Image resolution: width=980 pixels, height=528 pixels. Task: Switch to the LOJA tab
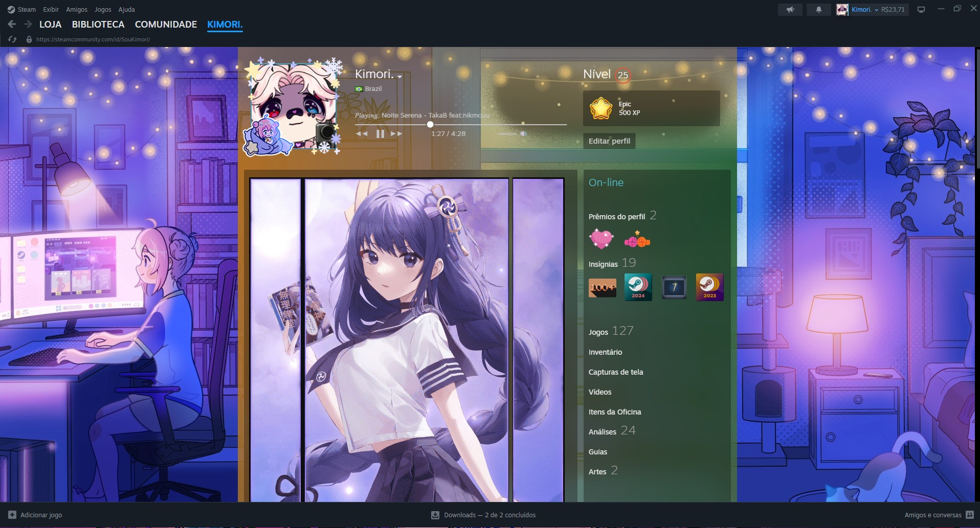pos(50,24)
